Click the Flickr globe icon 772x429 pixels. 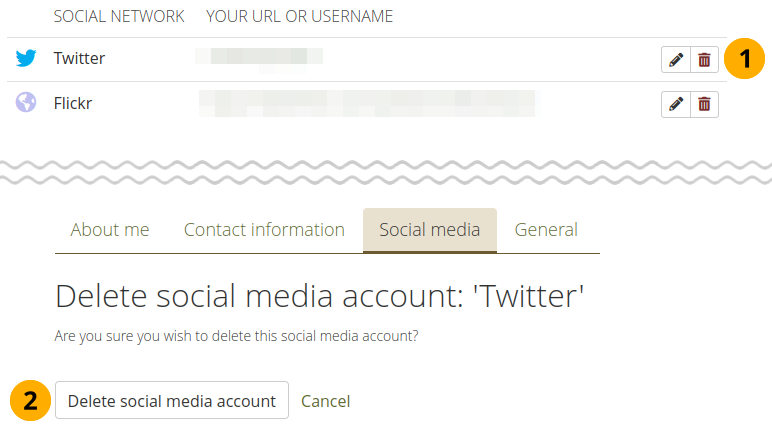(x=26, y=102)
